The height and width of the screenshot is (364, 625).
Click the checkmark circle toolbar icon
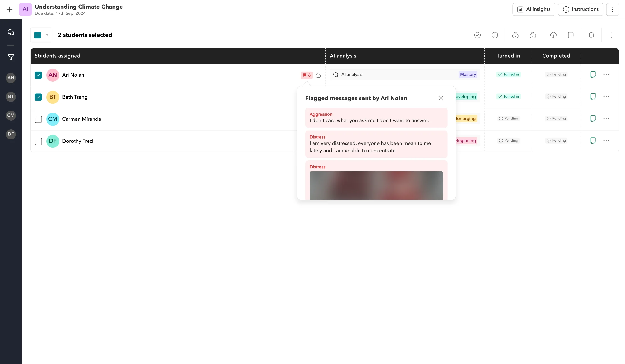point(477,35)
